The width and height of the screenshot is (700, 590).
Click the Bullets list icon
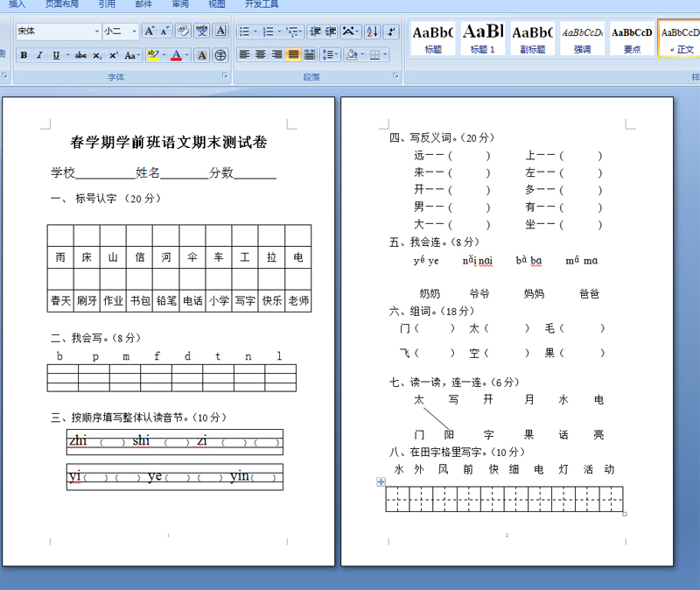(244, 32)
